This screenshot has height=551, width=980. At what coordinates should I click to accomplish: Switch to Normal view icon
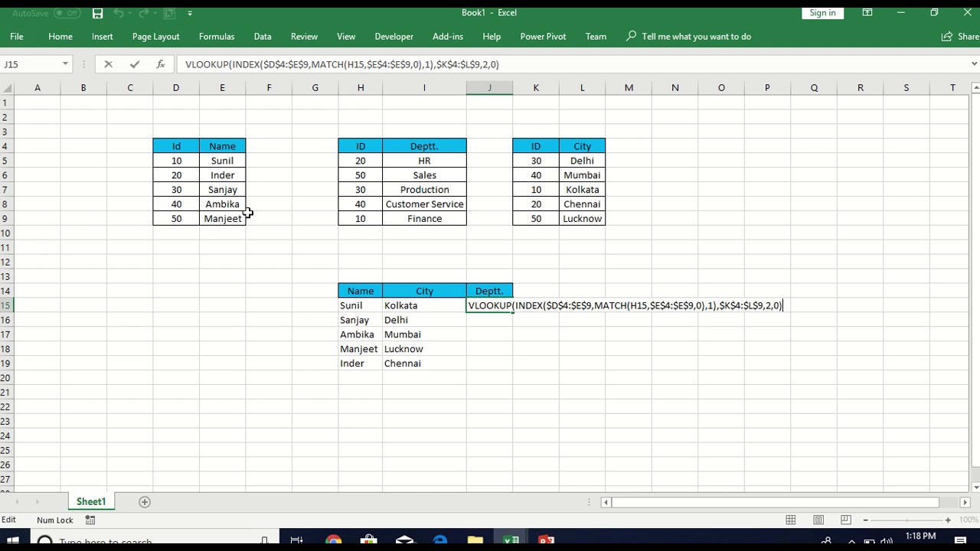point(791,520)
